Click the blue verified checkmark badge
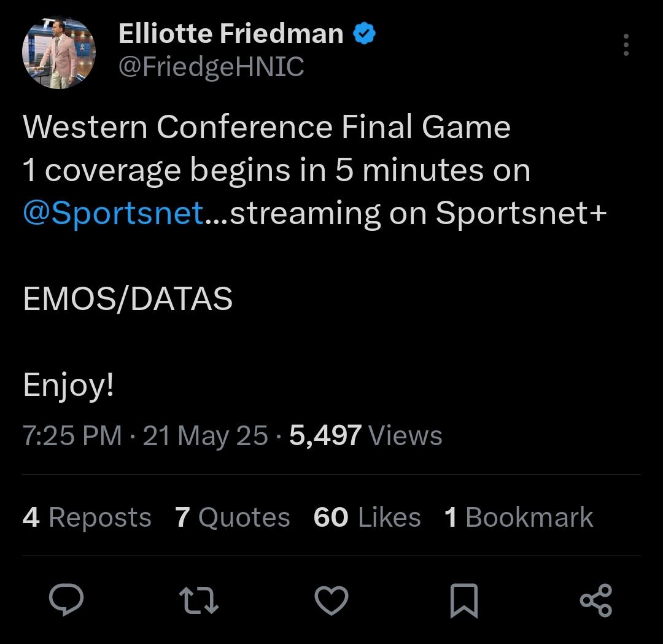Screen dimensions: 663x644 click(364, 34)
